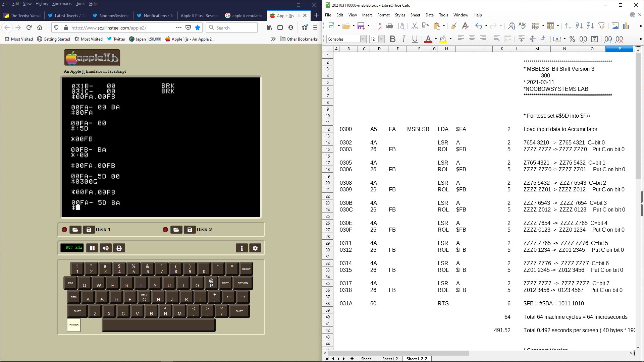Switch to NoobowSystems Firefox tab
Image resolution: width=644 pixels, height=362 pixels.
point(111,15)
